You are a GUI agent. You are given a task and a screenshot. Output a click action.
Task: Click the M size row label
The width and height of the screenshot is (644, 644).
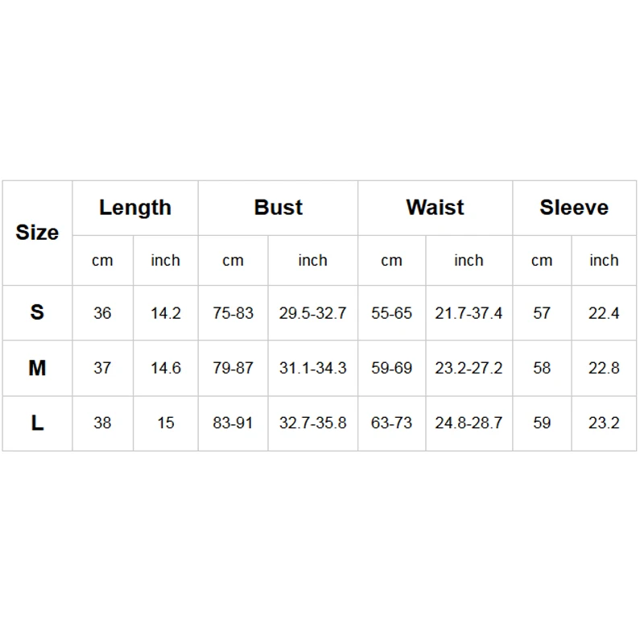[x=37, y=368]
